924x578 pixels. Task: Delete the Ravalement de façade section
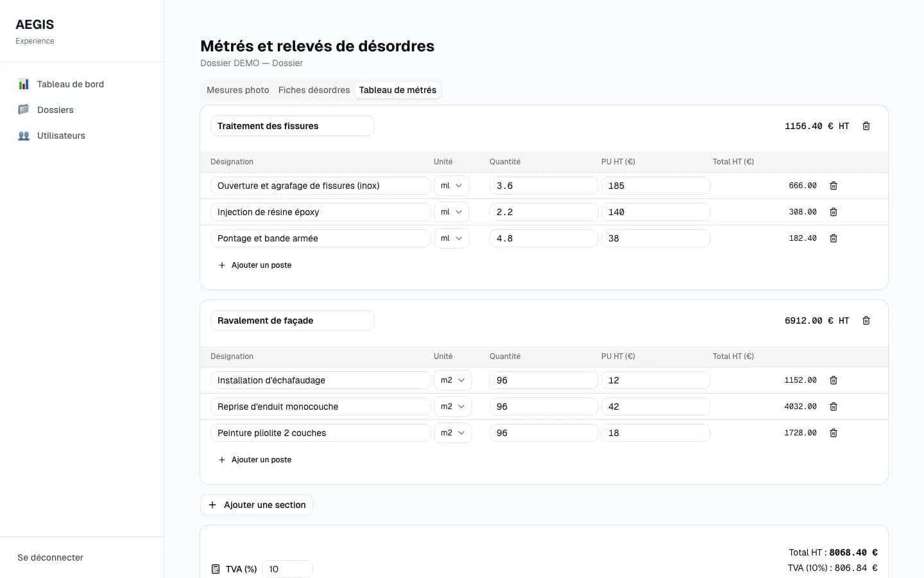pyautogui.click(x=866, y=320)
